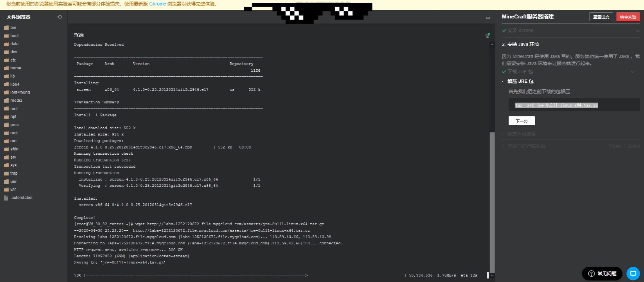644x282 pixels.
Task: Click the 下一步 next step button
Action: 522,121
